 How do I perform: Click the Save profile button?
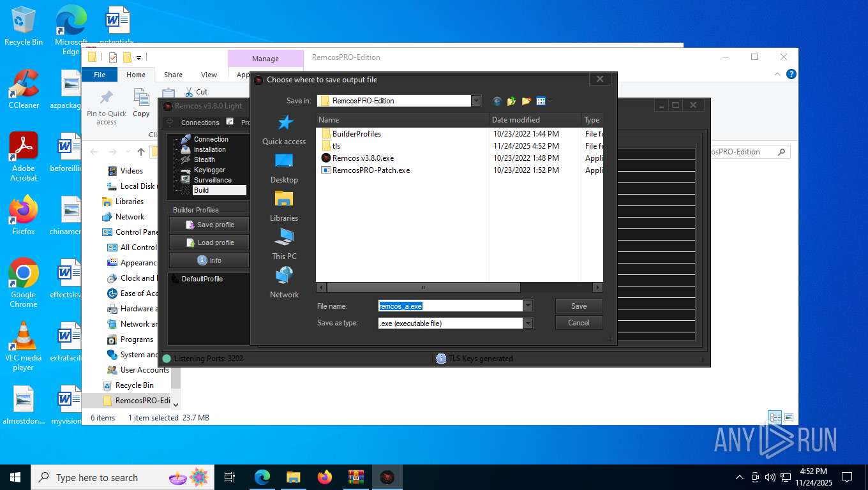point(209,225)
